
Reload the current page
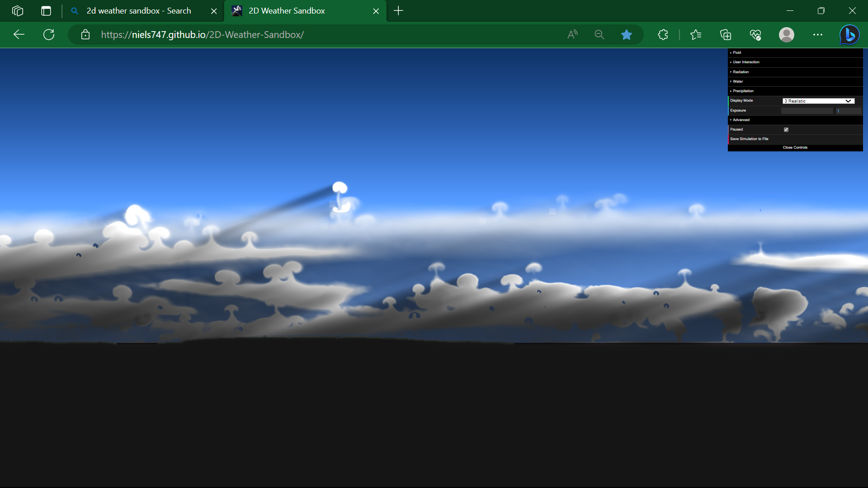click(x=49, y=34)
